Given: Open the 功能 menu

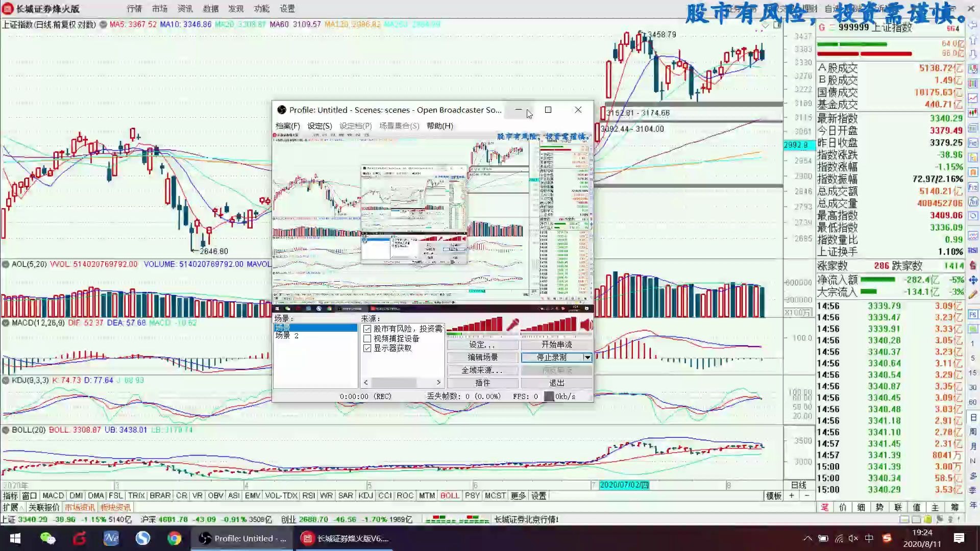Looking at the screenshot, I should click(x=261, y=9).
